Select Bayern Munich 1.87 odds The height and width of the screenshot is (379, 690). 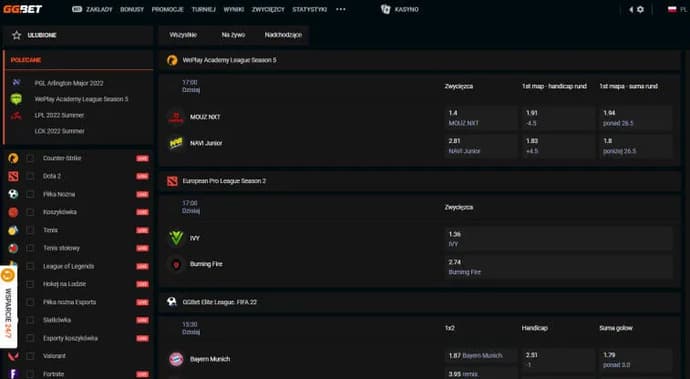click(x=481, y=356)
